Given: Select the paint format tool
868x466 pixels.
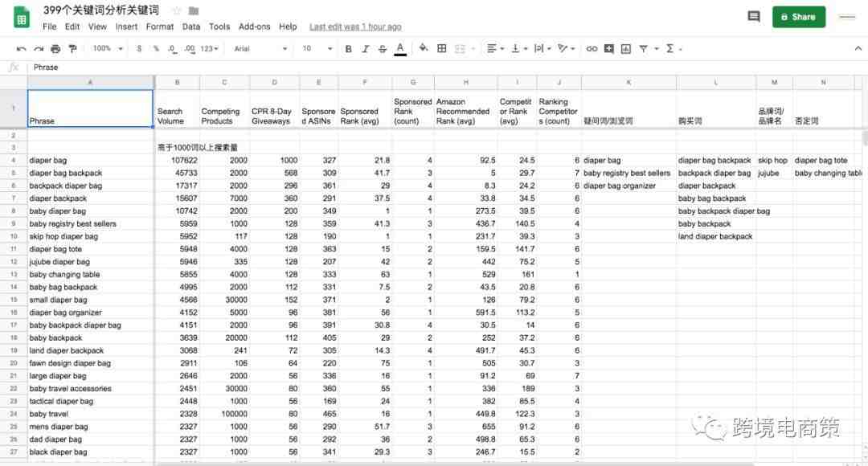Looking at the screenshot, I should tap(72, 49).
